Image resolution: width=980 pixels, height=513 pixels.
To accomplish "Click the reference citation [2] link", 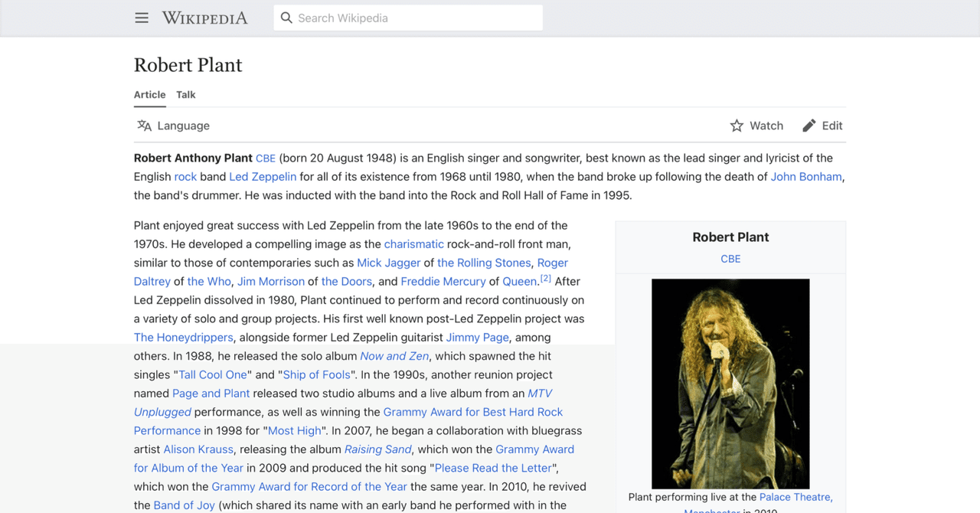I will 545,277.
